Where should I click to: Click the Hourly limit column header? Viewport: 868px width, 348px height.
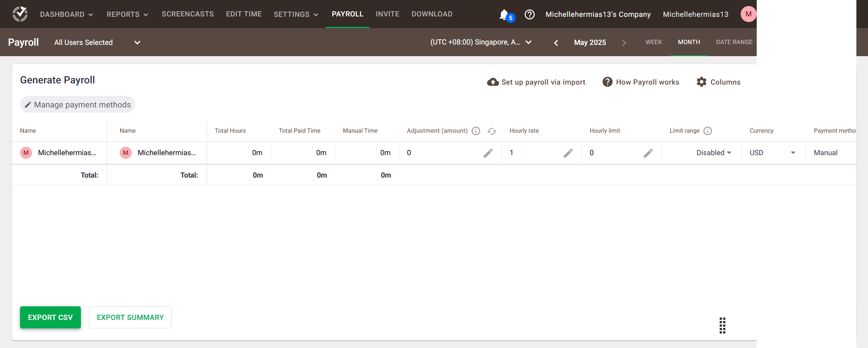pyautogui.click(x=605, y=131)
